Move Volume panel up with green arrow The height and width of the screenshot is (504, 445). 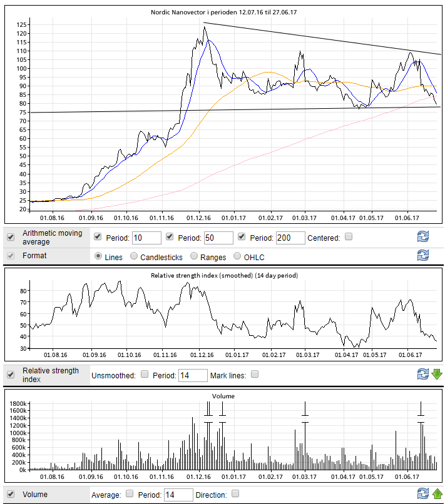(x=437, y=494)
